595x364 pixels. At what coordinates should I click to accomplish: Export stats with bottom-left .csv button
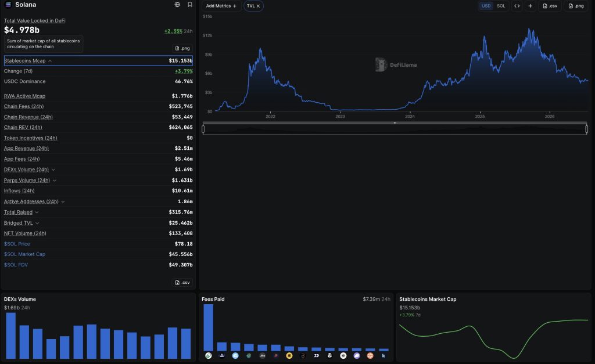(x=182, y=283)
